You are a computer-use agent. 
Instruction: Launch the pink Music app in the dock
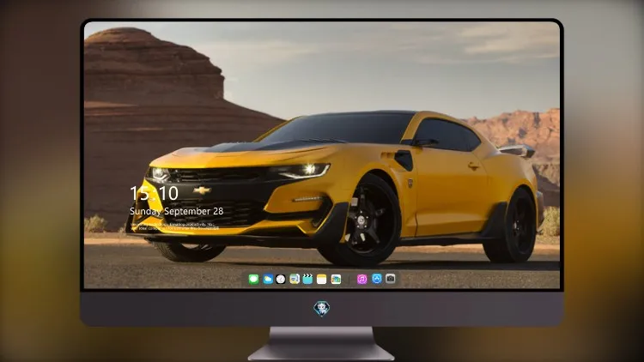click(x=361, y=279)
